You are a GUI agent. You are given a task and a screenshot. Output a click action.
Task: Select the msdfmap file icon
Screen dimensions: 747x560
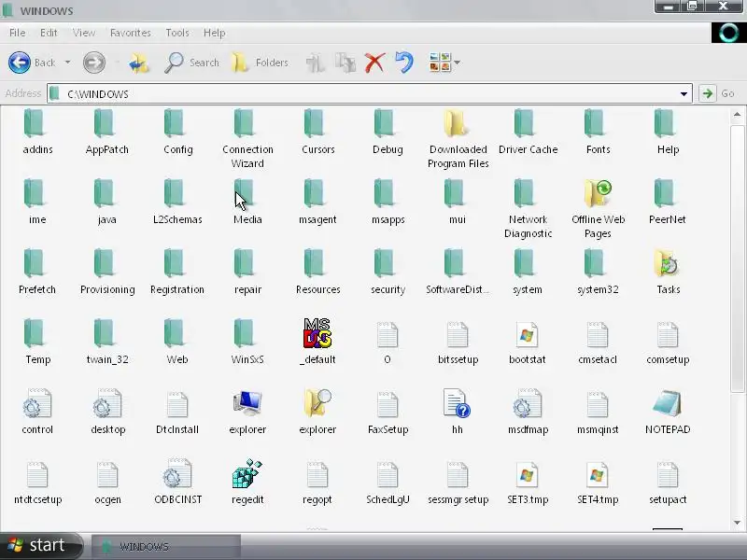pos(528,404)
